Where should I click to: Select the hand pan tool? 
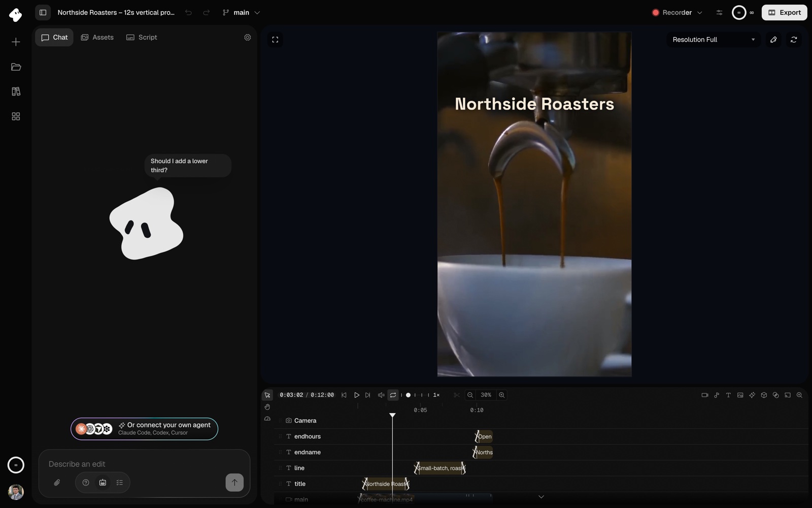click(267, 407)
